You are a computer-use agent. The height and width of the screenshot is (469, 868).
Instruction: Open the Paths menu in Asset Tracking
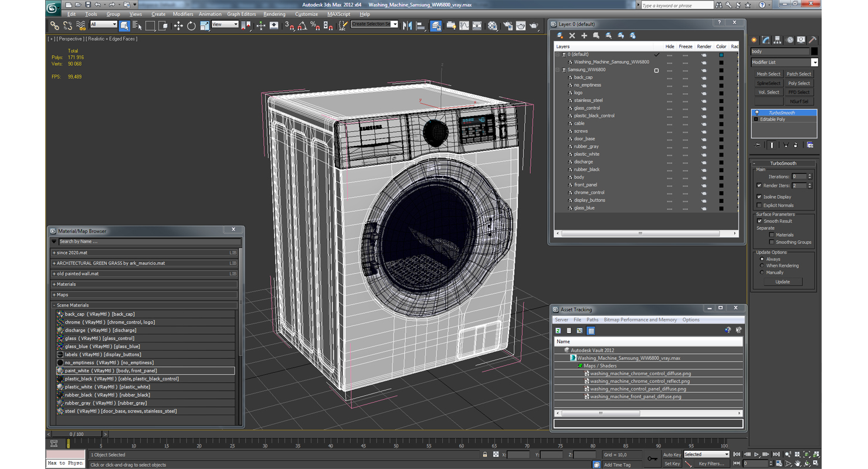coord(592,320)
